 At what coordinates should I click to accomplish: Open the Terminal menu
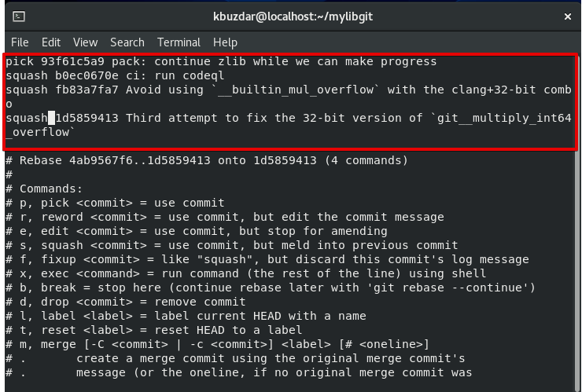[x=179, y=42]
